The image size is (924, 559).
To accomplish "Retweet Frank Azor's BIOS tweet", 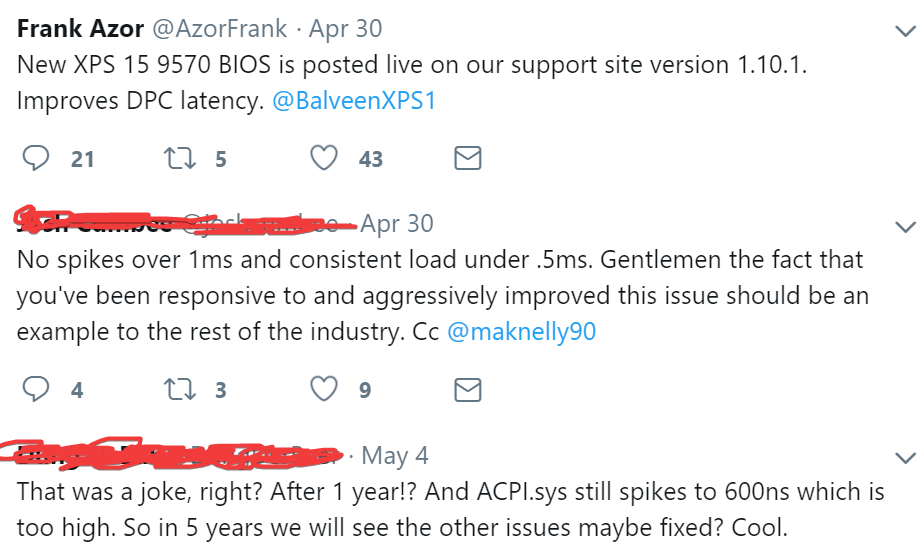I will point(180,158).
